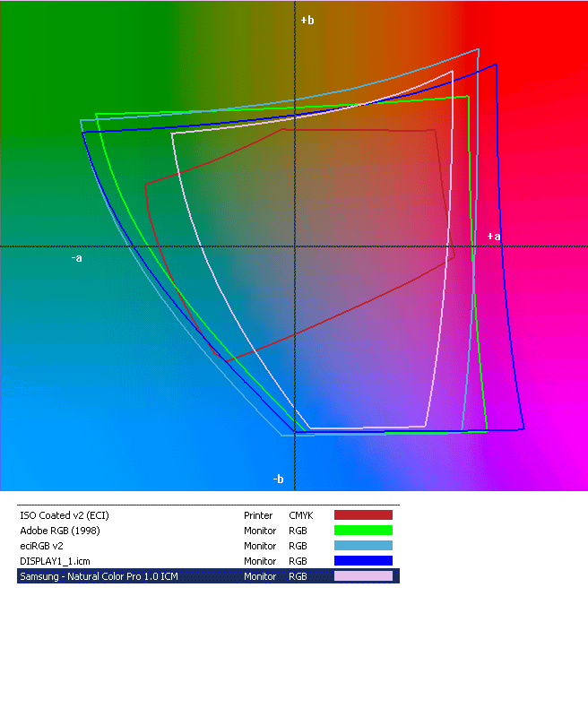This screenshot has width=588, height=717.
Task: Click the +b axis label at top
Action: (307, 20)
